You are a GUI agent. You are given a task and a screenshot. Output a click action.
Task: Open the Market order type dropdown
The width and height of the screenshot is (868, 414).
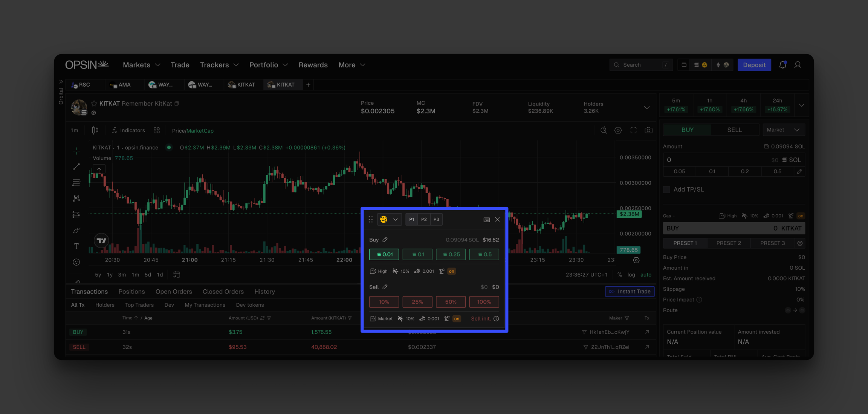click(x=783, y=130)
